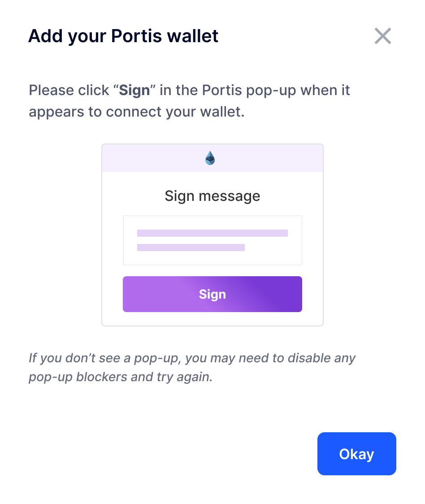Screen dimensions: 425x504
Task: Click the "appears to connect your wallet" line
Action: tap(137, 112)
